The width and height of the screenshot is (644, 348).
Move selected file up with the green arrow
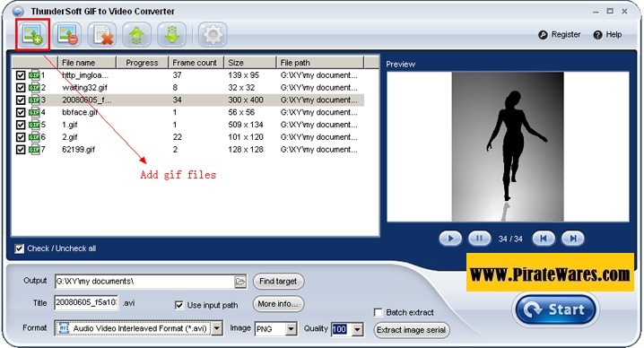[136, 34]
